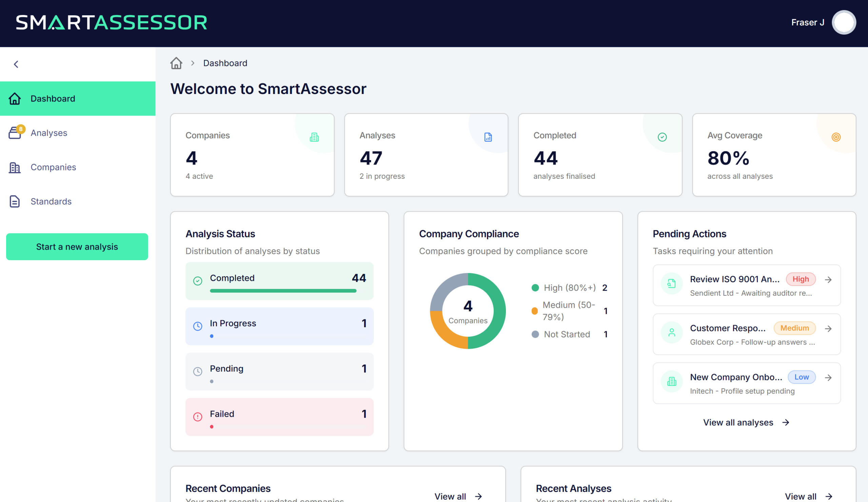Viewport: 868px width, 502px height.
Task: Click the Completed status progress bar
Action: point(283,291)
